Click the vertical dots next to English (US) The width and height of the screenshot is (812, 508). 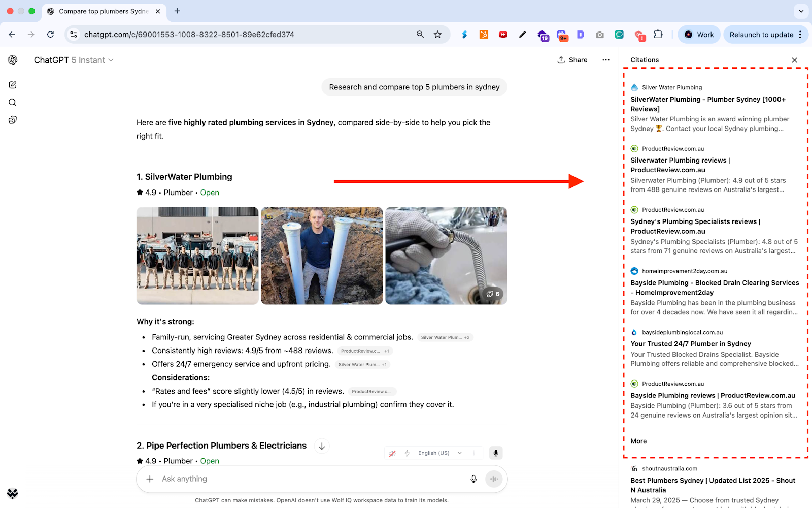pos(474,453)
